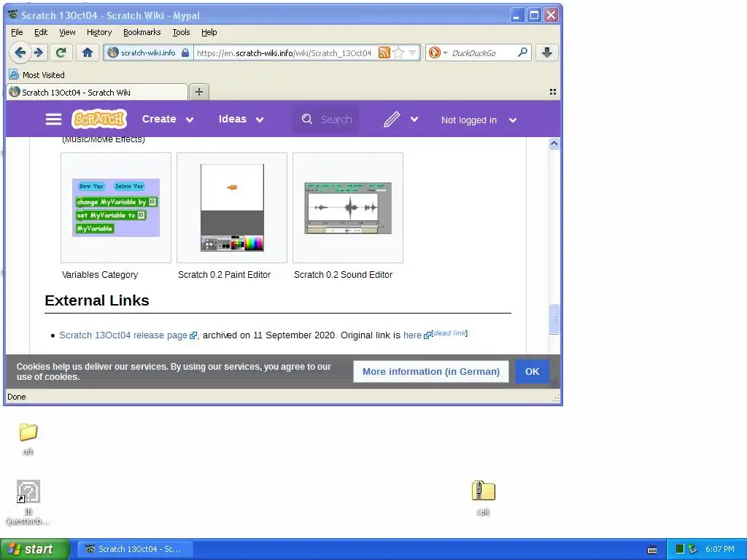Open the Scratch 0.2 Paint Editor thumbnail
This screenshot has width=747, height=560.
pos(232,208)
